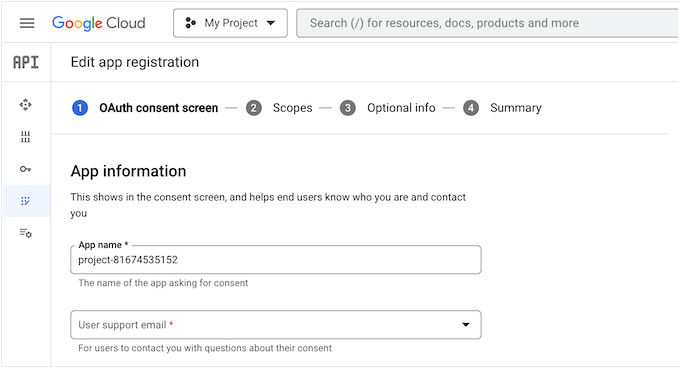The height and width of the screenshot is (368, 680).
Task: Go to step 1 OAuth consent screen
Action: 145,108
